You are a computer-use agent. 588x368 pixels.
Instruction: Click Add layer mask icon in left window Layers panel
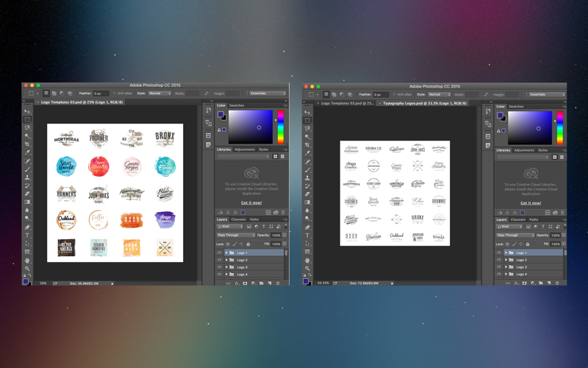coord(245,283)
